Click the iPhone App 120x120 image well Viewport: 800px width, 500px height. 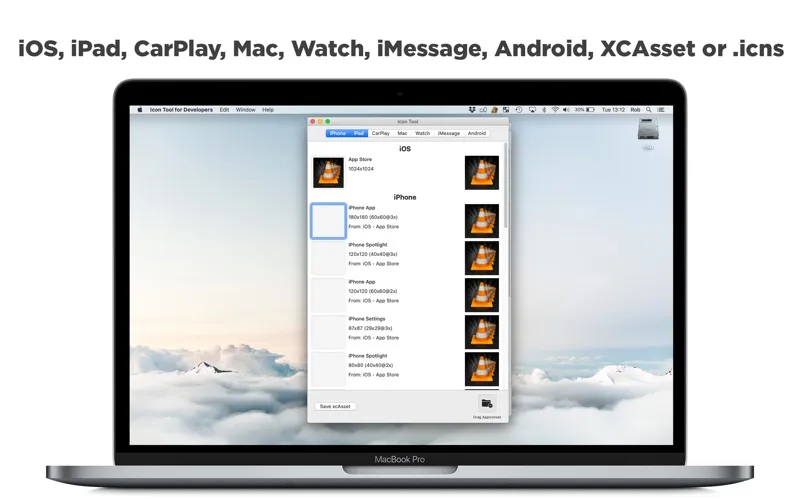tap(328, 295)
